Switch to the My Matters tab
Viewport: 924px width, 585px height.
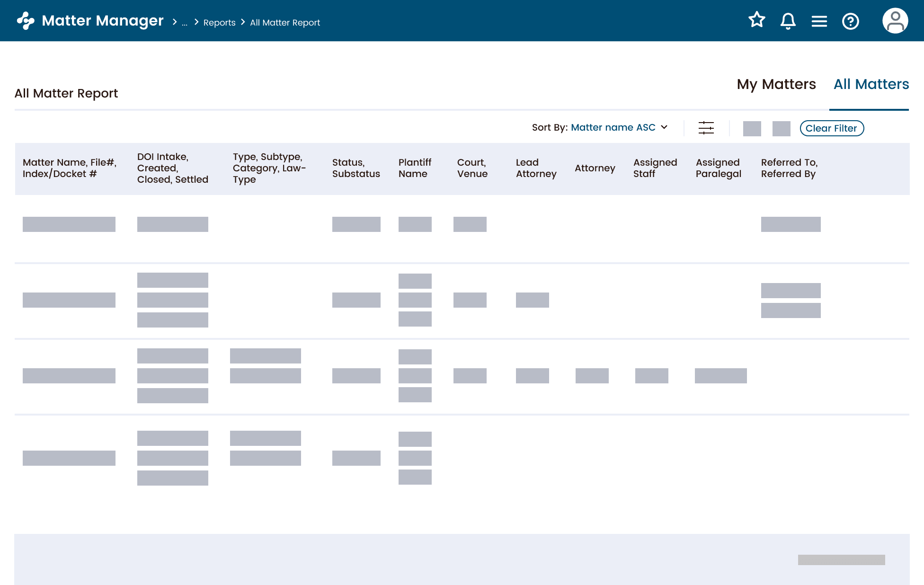776,84
